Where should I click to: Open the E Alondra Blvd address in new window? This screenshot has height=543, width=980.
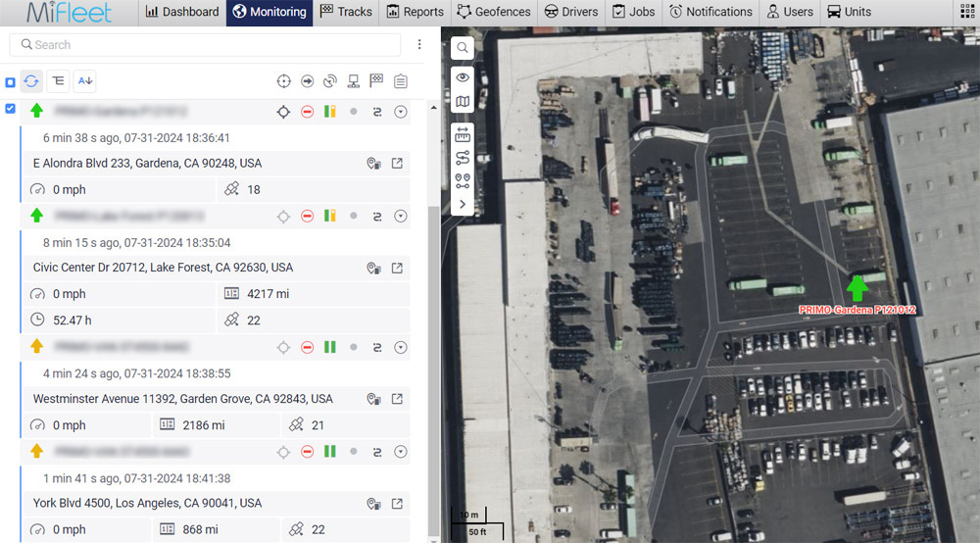(397, 164)
